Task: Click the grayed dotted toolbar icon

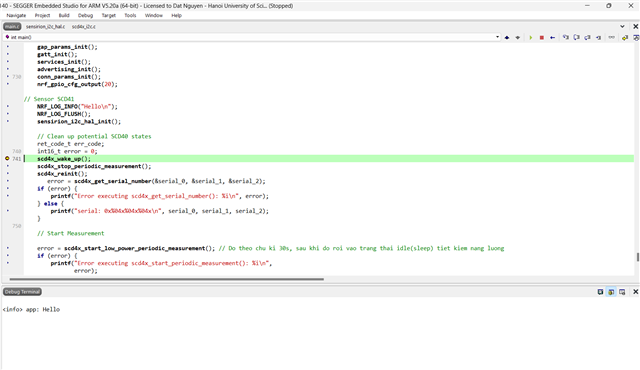Action: point(611,38)
